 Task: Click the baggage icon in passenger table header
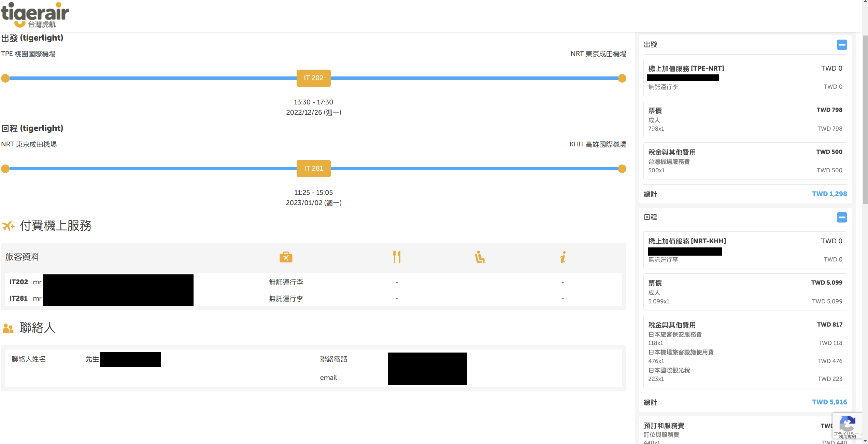click(286, 257)
